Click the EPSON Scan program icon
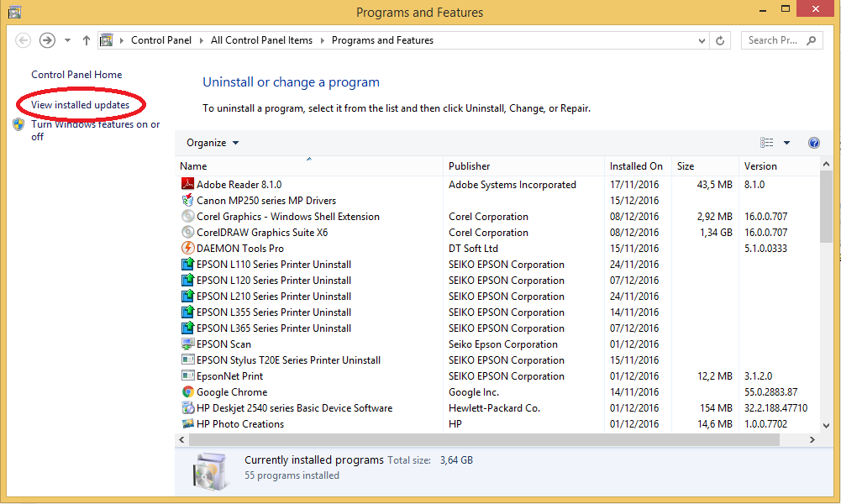Viewport: 841px width, 504px height. pyautogui.click(x=187, y=344)
